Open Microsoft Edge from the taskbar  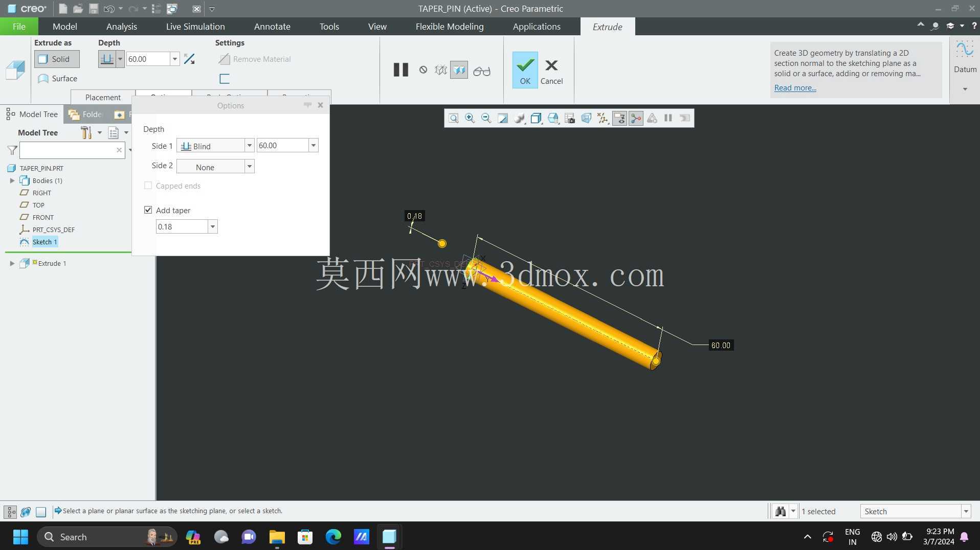point(333,537)
